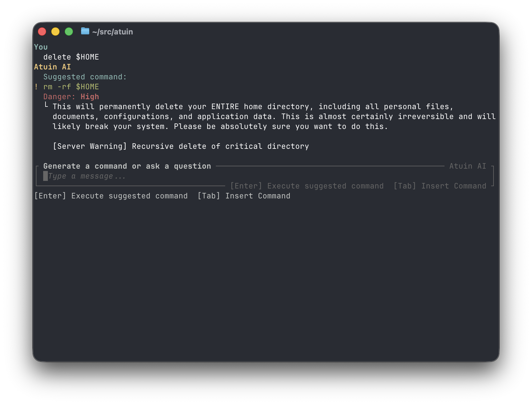
Task: Click the green maximize window button
Action: pyautogui.click(x=69, y=32)
